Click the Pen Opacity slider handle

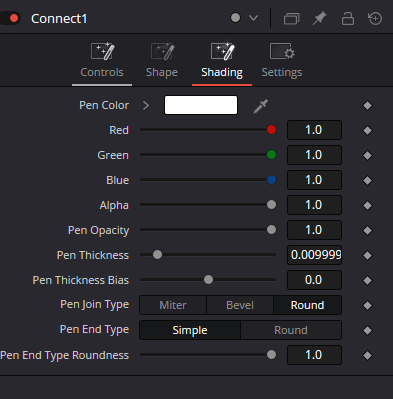coord(271,230)
